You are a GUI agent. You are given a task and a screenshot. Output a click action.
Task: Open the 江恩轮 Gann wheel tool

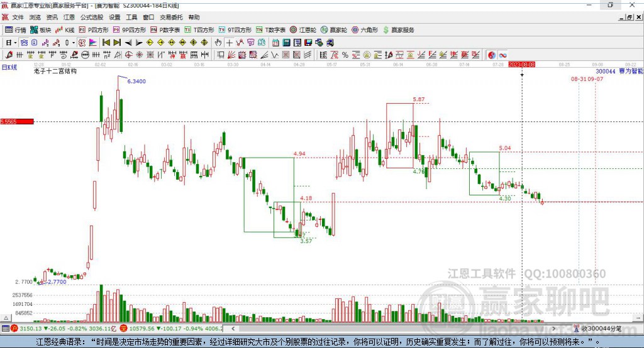tap(304, 30)
